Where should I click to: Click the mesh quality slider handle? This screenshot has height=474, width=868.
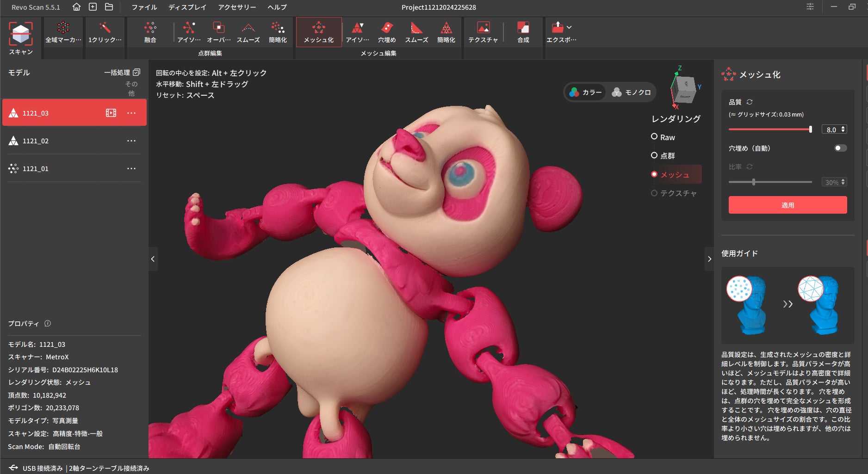pos(810,129)
